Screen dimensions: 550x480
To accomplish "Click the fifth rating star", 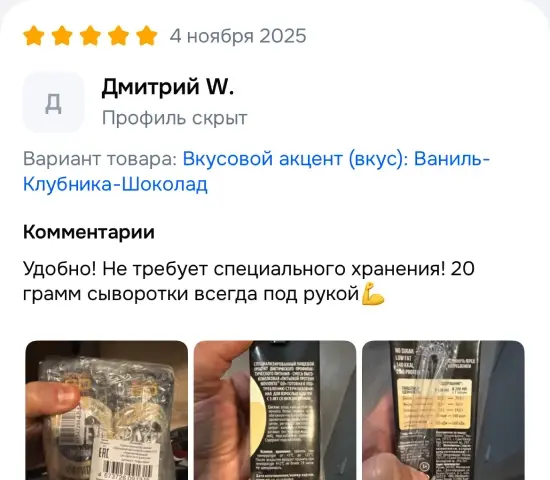I will point(146,36).
